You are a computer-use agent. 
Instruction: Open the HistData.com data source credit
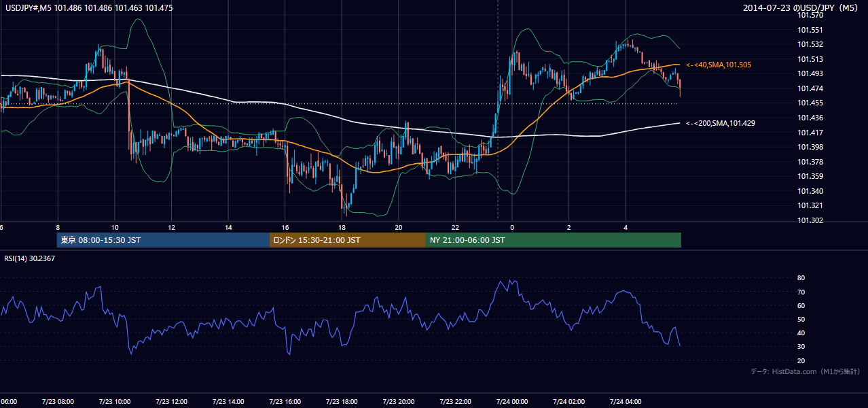click(806, 371)
